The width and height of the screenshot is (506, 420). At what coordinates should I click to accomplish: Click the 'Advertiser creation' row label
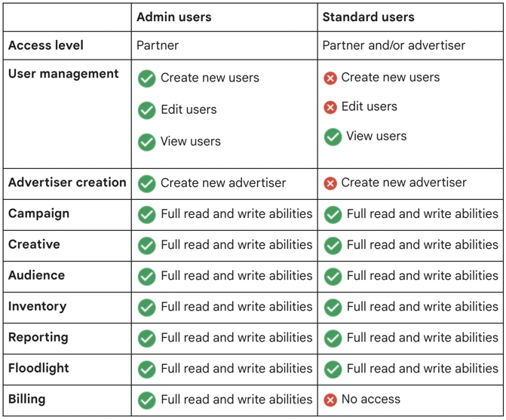click(67, 182)
